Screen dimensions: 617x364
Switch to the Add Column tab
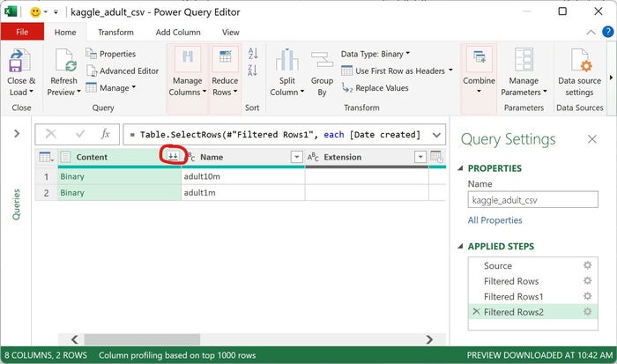pos(178,33)
